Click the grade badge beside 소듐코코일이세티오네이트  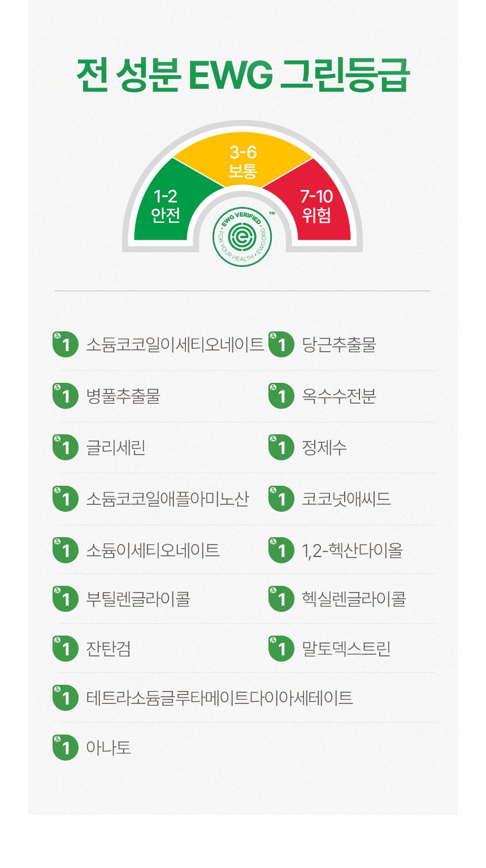click(66, 344)
